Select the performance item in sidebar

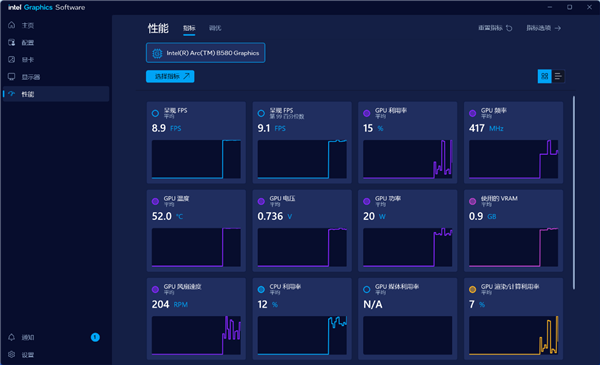56,94
